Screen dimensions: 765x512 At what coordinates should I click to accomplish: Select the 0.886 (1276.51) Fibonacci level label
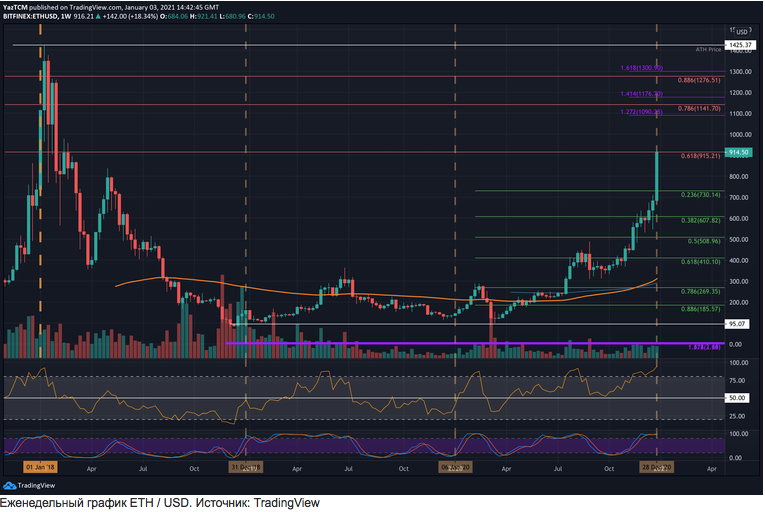pyautogui.click(x=698, y=80)
